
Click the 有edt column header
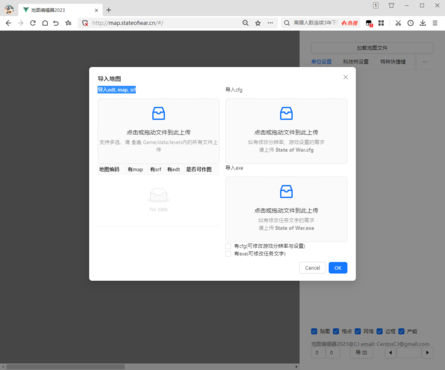pos(174,169)
